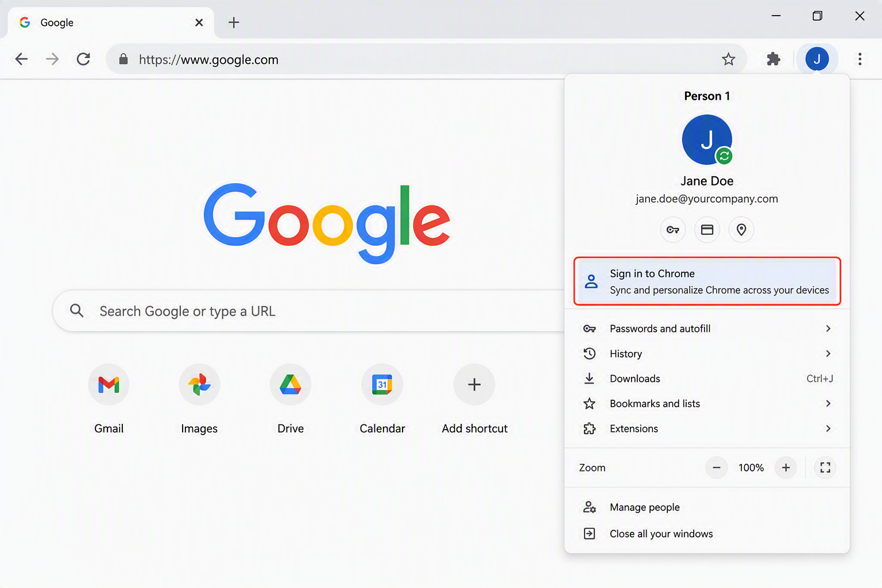Bookmark this page with the star icon
882x588 pixels.
click(x=729, y=59)
